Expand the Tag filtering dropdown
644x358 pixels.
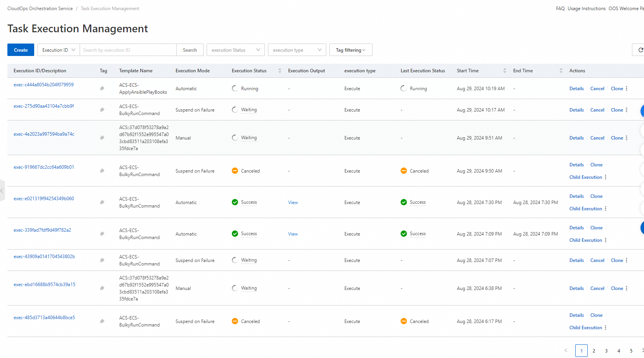[x=350, y=50]
